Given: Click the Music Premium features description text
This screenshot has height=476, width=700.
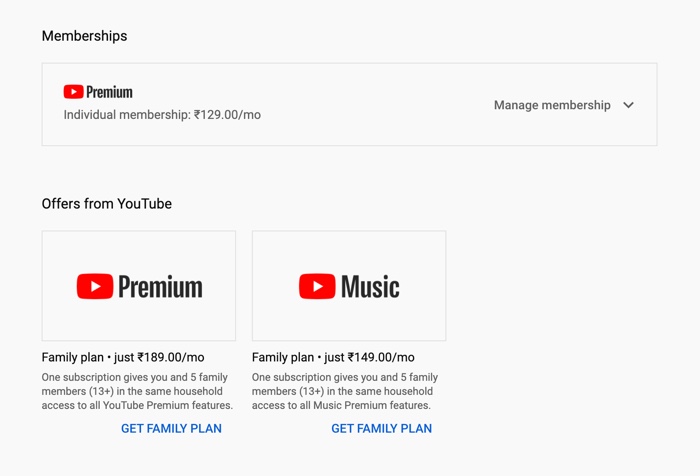Looking at the screenshot, I should [345, 391].
